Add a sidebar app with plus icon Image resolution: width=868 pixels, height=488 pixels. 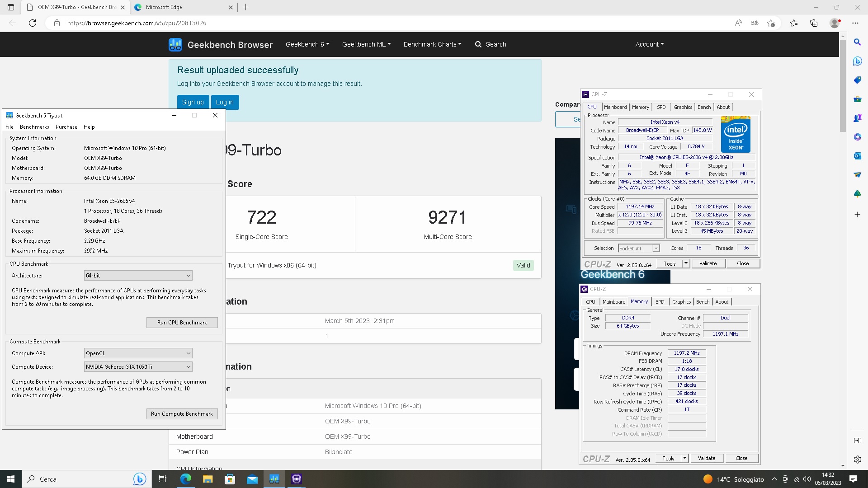[857, 214]
